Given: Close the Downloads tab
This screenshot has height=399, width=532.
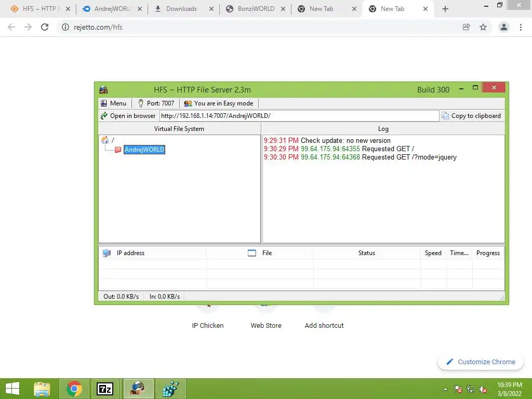Looking at the screenshot, I should [x=211, y=9].
